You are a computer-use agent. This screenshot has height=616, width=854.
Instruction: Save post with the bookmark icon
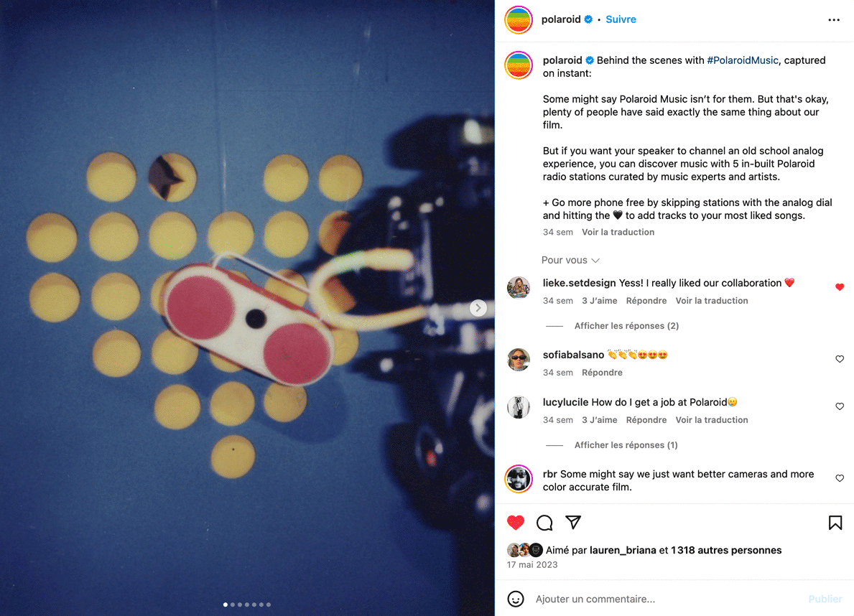(835, 523)
